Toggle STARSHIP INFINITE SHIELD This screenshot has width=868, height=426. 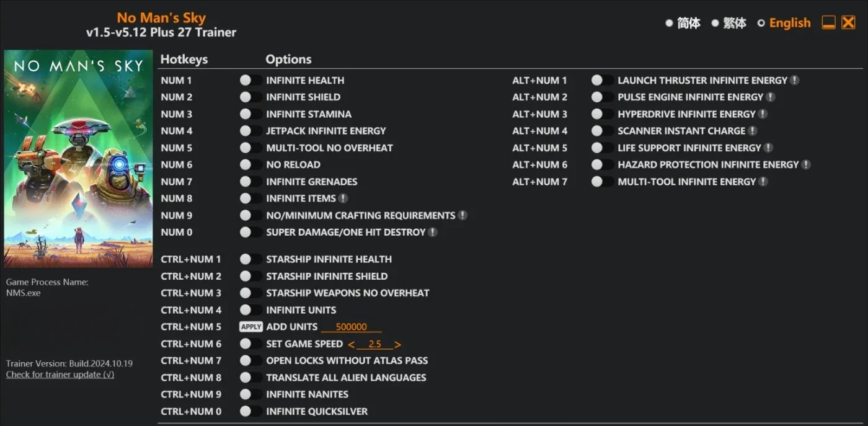tap(251, 276)
